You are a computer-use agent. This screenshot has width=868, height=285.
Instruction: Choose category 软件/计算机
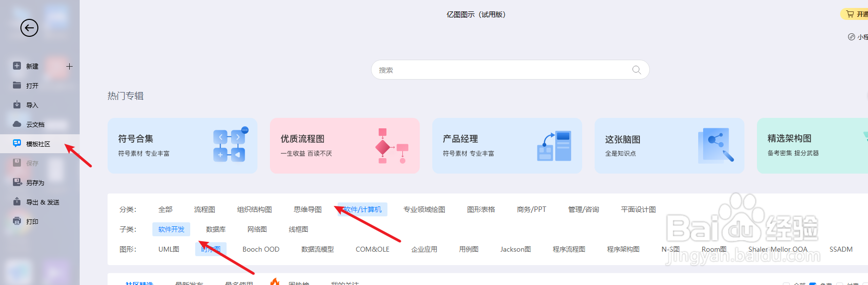tap(363, 209)
